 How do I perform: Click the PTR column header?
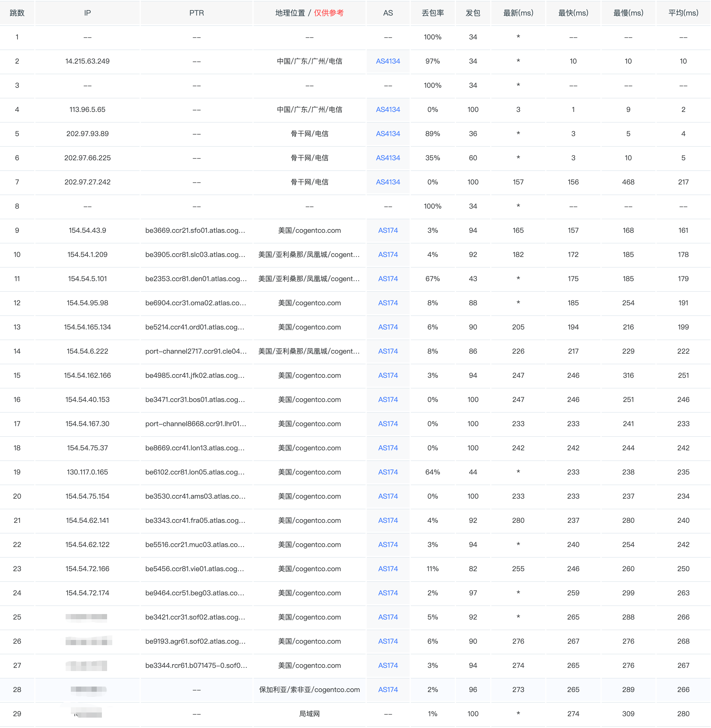(196, 13)
